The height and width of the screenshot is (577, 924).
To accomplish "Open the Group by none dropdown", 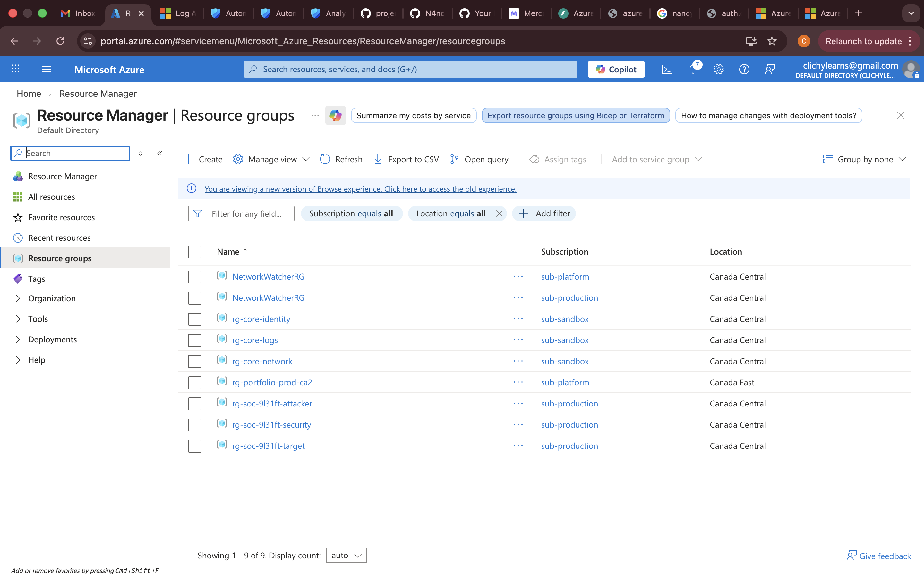I will click(x=864, y=159).
